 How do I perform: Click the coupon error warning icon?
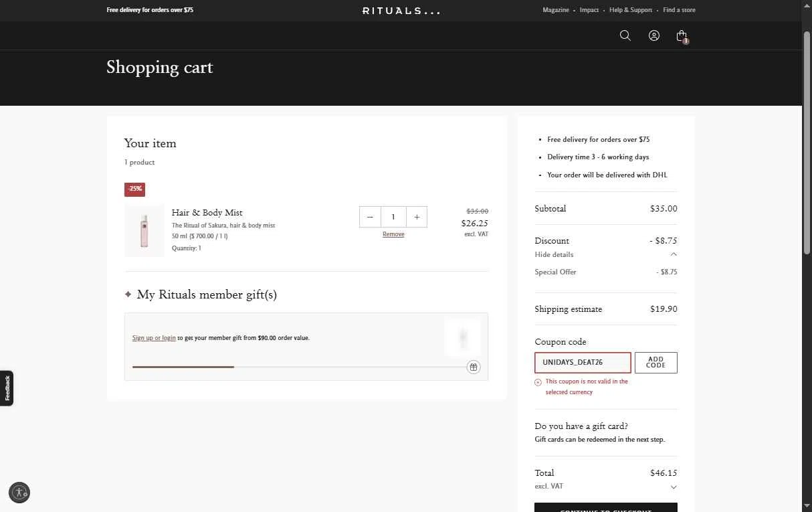[x=538, y=382]
